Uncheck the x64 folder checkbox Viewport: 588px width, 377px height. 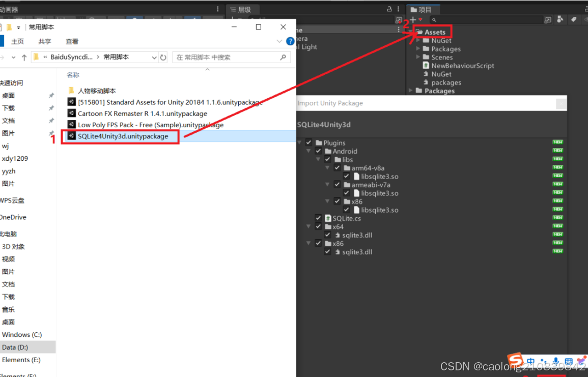pos(318,226)
